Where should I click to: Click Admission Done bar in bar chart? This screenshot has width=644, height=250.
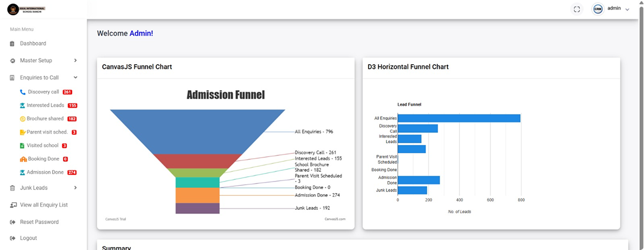(x=419, y=180)
